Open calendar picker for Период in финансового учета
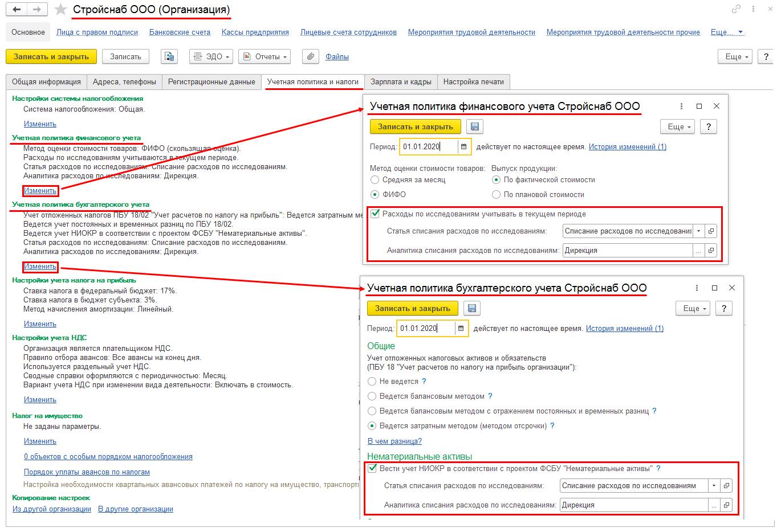Image resolution: width=777 pixels, height=532 pixels. (x=463, y=147)
